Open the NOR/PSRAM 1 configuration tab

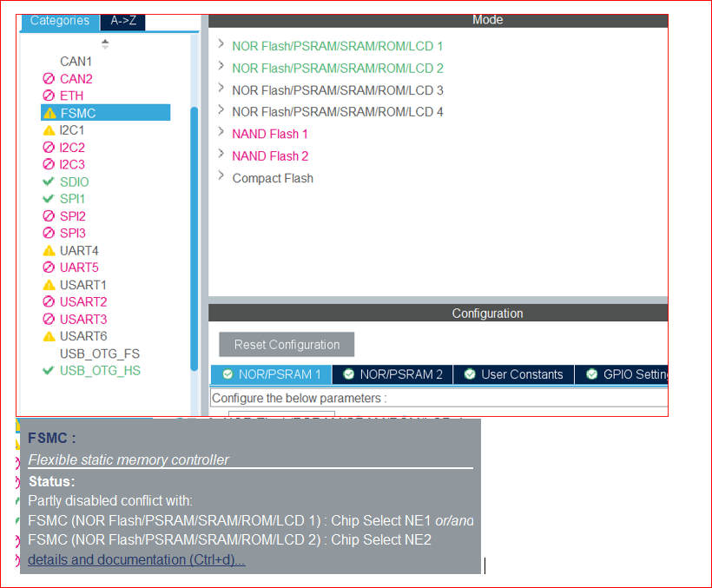[272, 374]
